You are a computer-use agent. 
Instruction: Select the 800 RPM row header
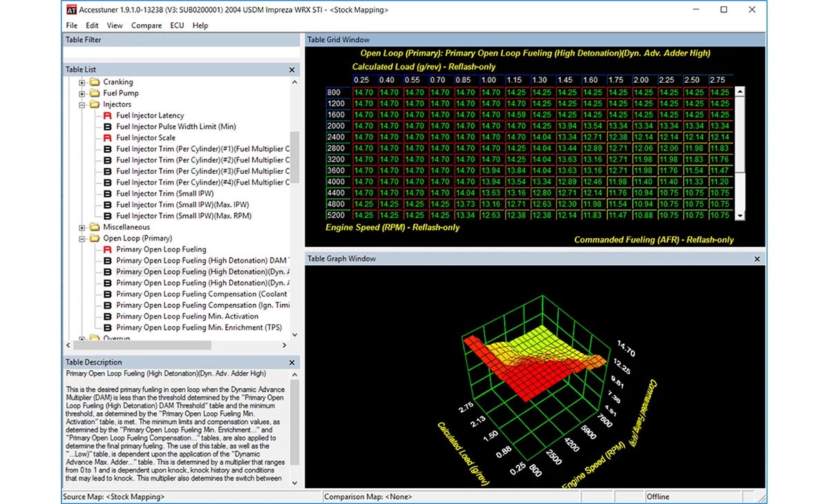(339, 93)
